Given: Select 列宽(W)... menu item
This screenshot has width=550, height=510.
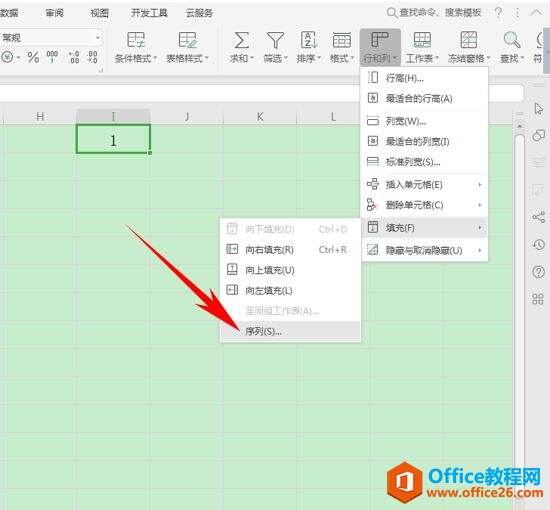Looking at the screenshot, I should pyautogui.click(x=424, y=121).
